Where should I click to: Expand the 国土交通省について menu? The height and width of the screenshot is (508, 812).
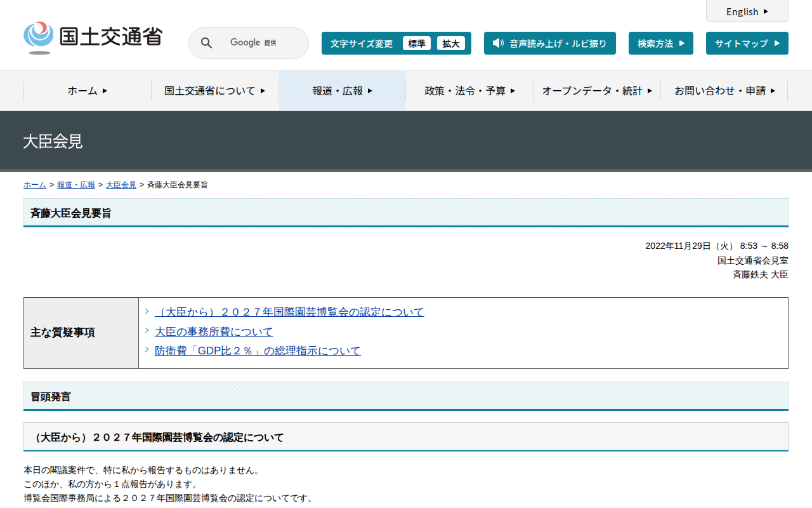pos(214,91)
